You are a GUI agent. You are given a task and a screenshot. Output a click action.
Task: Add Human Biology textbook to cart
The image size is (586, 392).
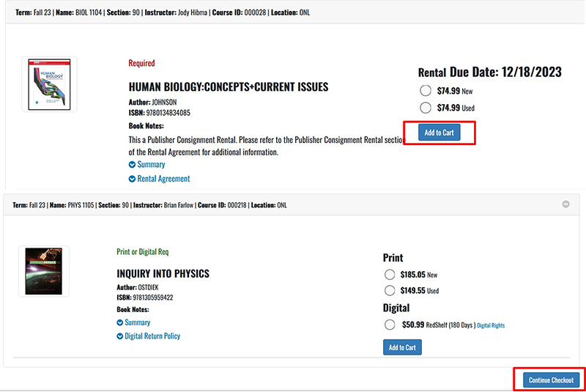pyautogui.click(x=439, y=133)
